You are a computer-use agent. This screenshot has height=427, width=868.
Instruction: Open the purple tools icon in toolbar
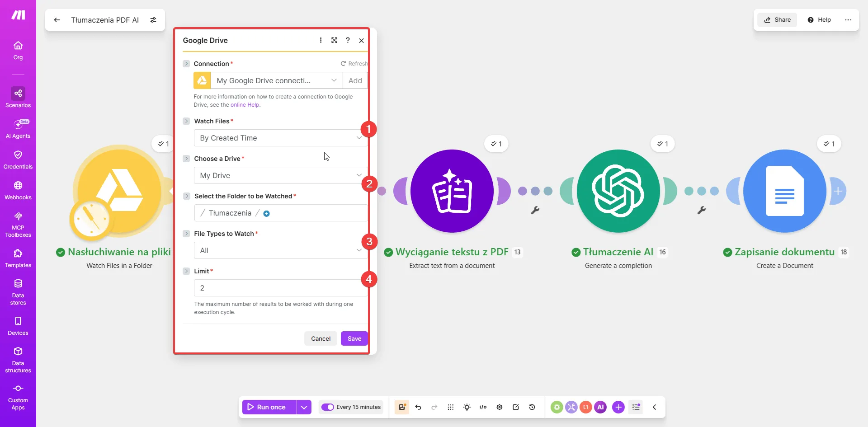(571, 407)
